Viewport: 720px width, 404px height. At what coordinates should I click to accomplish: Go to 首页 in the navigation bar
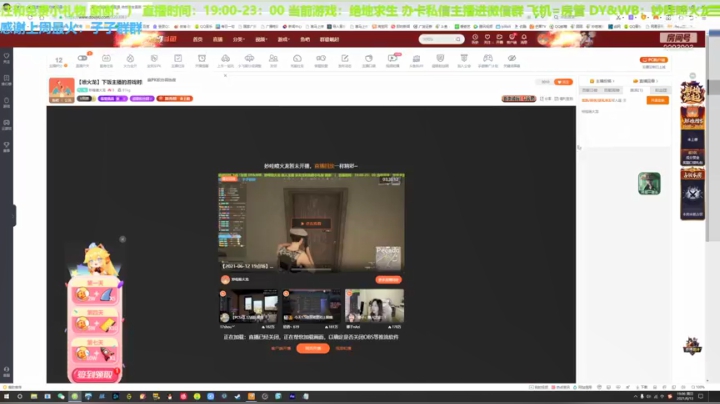pos(197,39)
